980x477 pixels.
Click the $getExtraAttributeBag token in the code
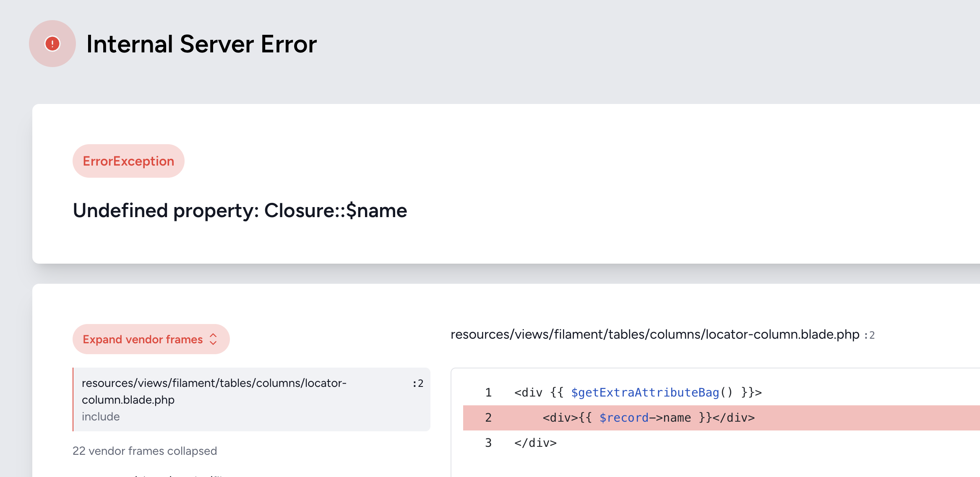[x=645, y=393]
